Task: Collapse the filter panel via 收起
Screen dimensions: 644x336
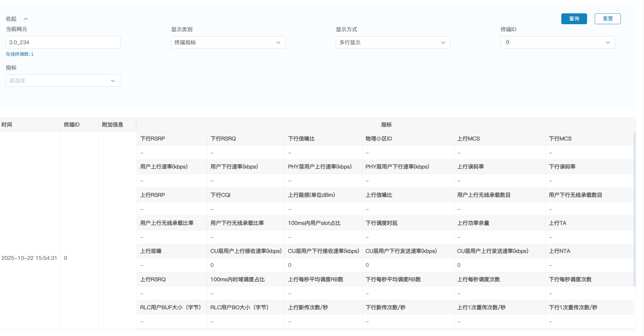Action: (x=17, y=19)
